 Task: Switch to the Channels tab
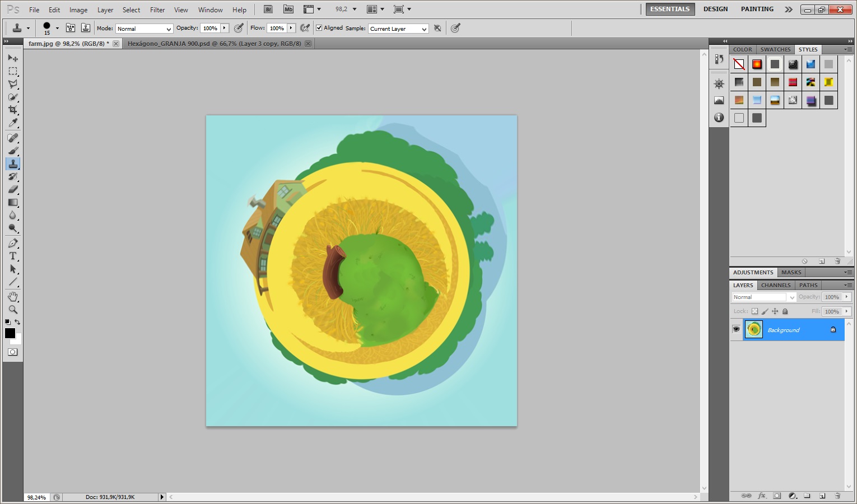776,285
